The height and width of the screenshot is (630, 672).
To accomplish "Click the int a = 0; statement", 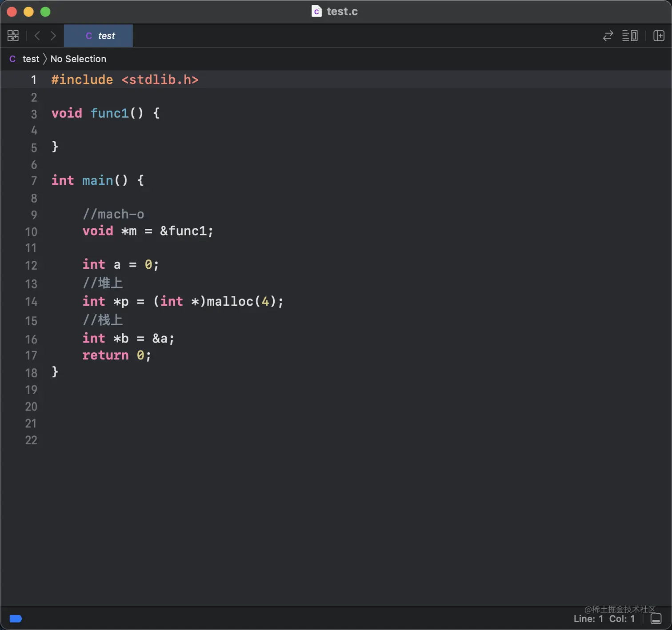I will [120, 264].
